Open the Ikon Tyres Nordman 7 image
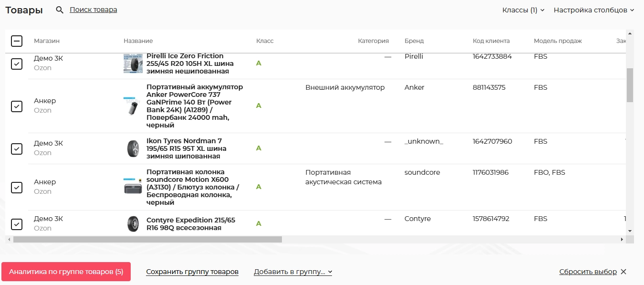Image resolution: width=644 pixels, height=285 pixels. pos(133,148)
